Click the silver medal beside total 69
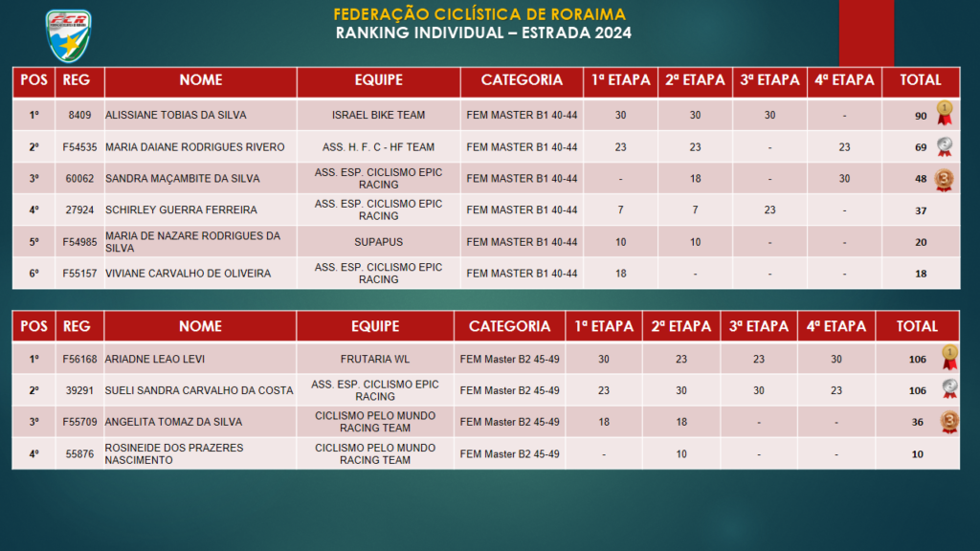Image resolution: width=980 pixels, height=551 pixels. coord(945,146)
